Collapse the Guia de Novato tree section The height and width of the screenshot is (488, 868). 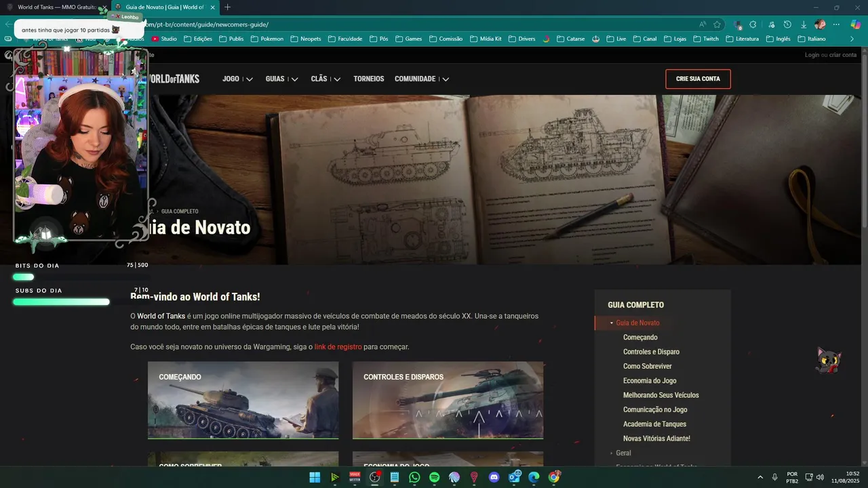pos(612,323)
